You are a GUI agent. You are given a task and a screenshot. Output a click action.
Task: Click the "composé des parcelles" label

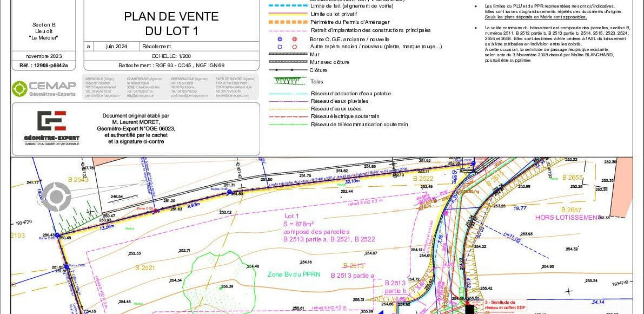(316, 231)
